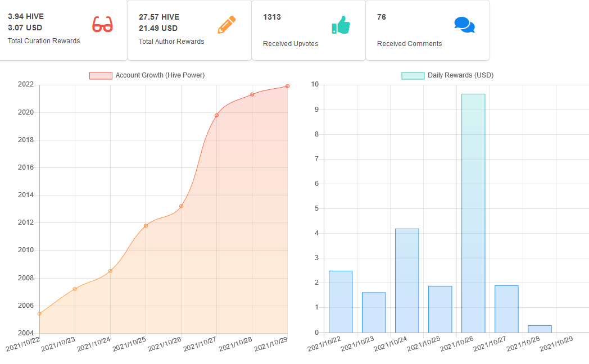Click the Account Growth red legend swatch
Screen dimensions: 589x364
pyautogui.click(x=101, y=76)
